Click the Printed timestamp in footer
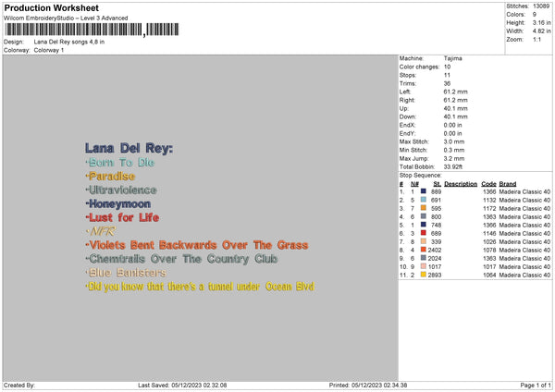The height and width of the screenshot is (392, 555). click(x=368, y=386)
